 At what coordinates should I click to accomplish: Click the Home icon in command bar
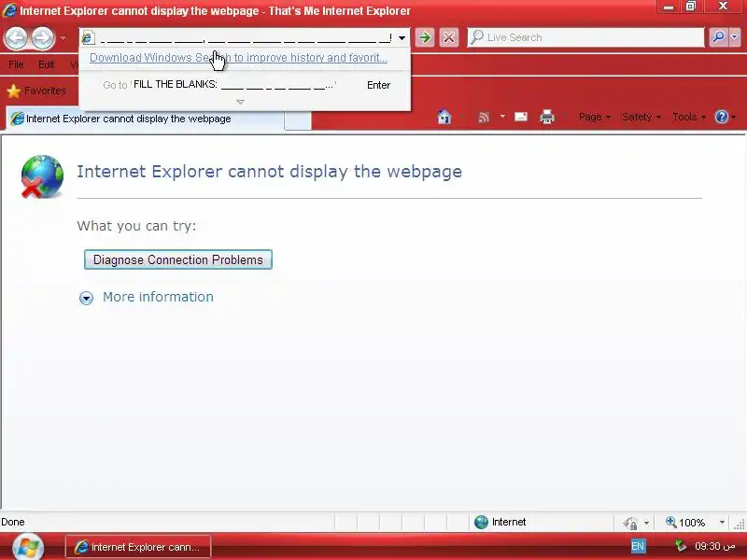click(x=444, y=117)
